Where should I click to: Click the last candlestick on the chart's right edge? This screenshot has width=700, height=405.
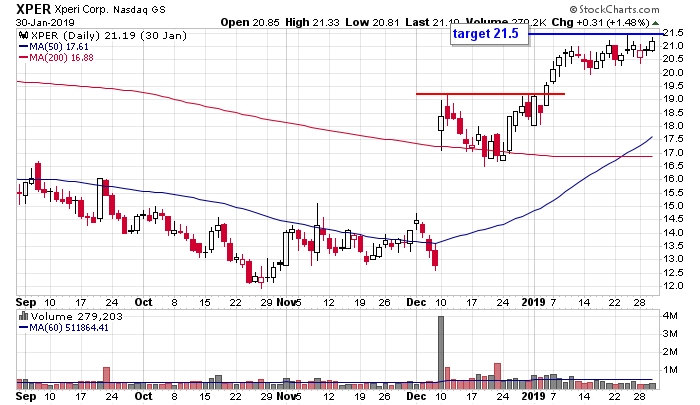[652, 45]
